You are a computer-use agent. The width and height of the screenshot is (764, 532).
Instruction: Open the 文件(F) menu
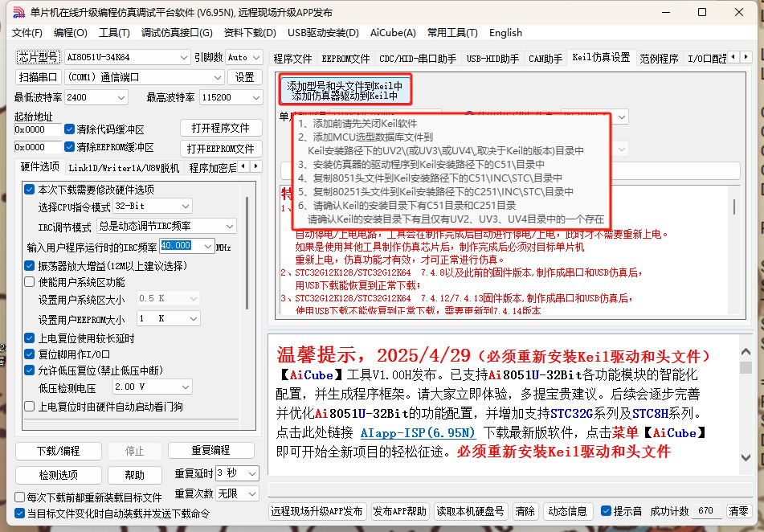(x=27, y=33)
